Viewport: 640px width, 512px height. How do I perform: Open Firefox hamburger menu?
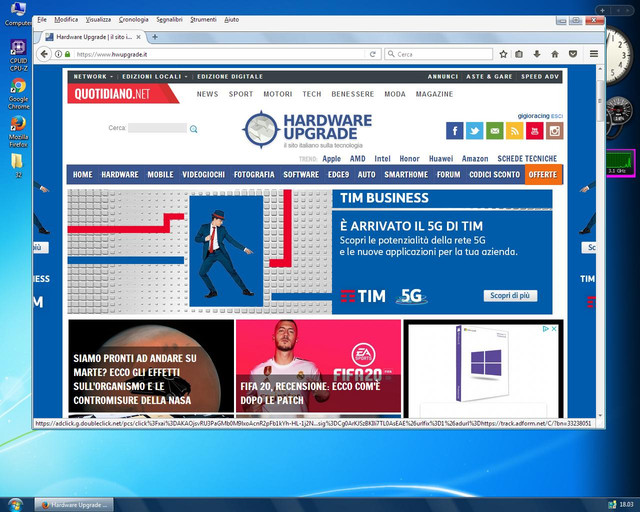594,54
